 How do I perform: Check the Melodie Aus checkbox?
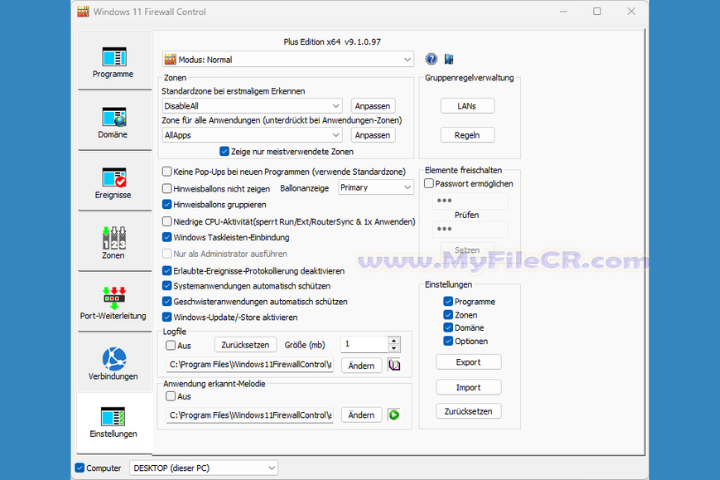click(171, 396)
